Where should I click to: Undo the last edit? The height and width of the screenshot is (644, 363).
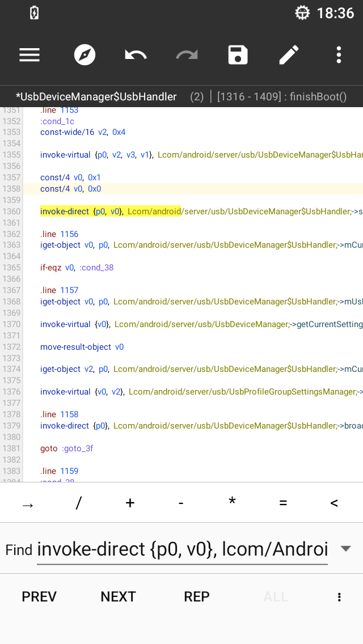pos(136,55)
